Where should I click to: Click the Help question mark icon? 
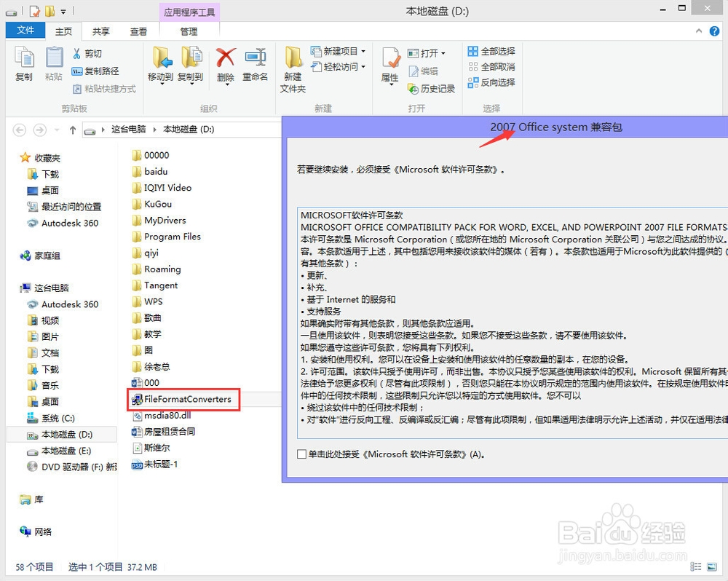coord(715,31)
